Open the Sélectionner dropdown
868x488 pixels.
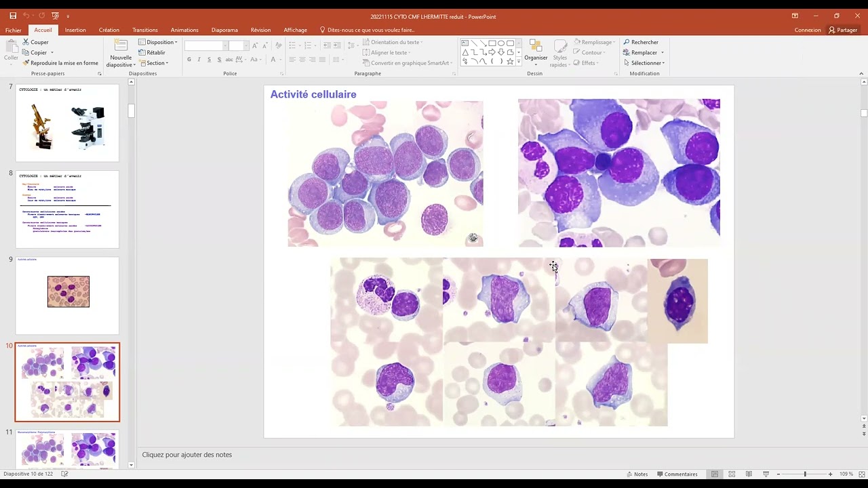click(x=644, y=63)
